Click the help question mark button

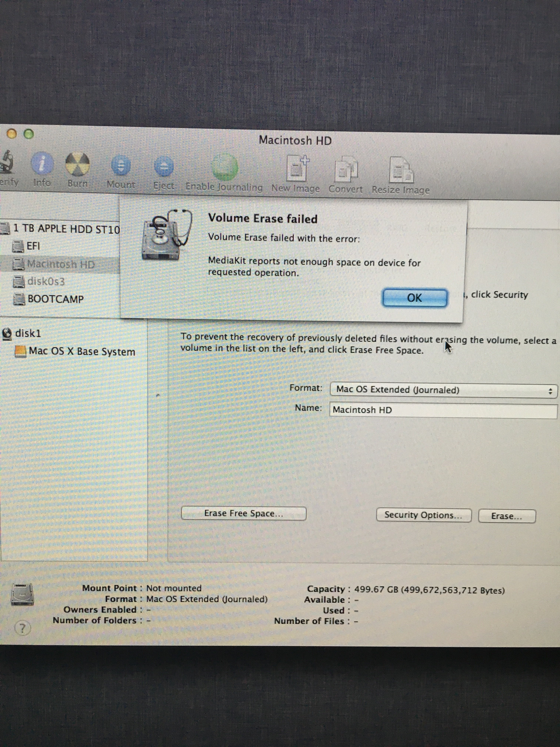pyautogui.click(x=23, y=628)
